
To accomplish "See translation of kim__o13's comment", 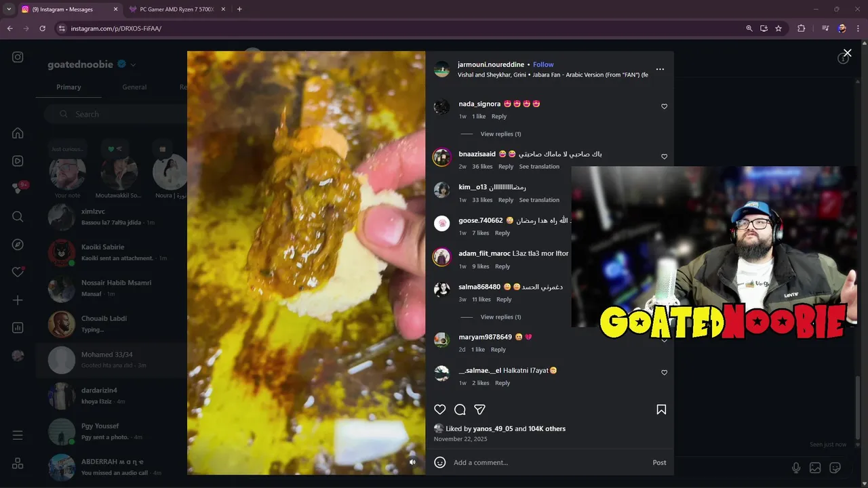I will 539,200.
